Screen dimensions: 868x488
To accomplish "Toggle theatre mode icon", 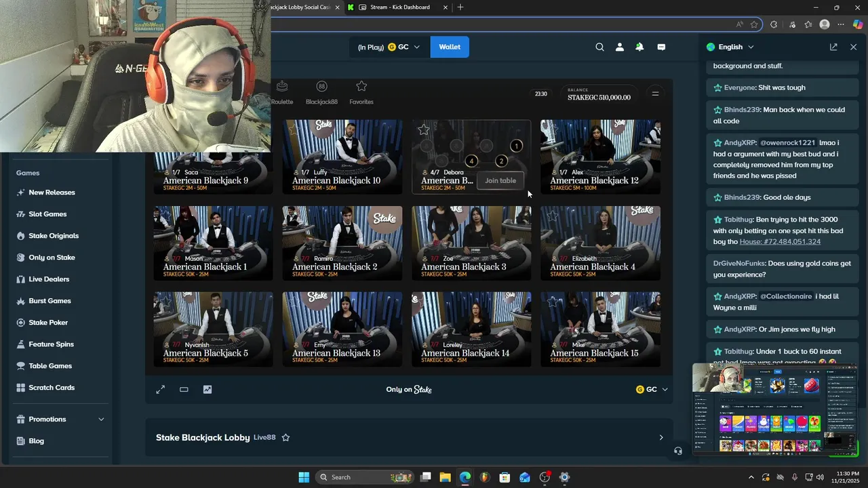I will click(184, 390).
